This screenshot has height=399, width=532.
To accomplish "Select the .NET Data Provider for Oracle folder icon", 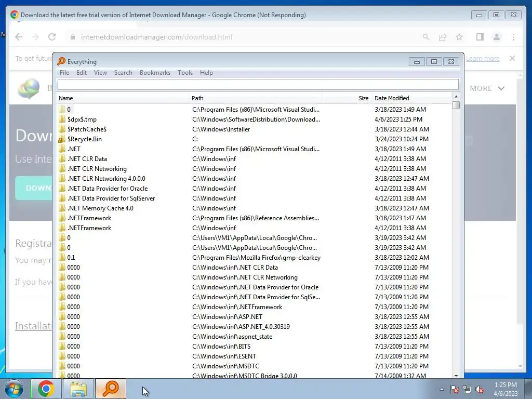I will click(62, 188).
